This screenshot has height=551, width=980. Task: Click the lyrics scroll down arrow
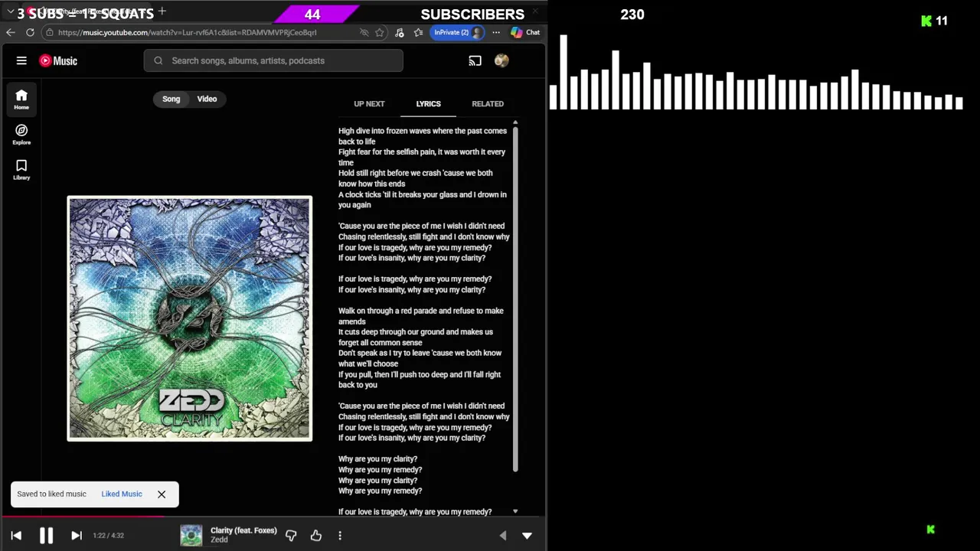[515, 511]
